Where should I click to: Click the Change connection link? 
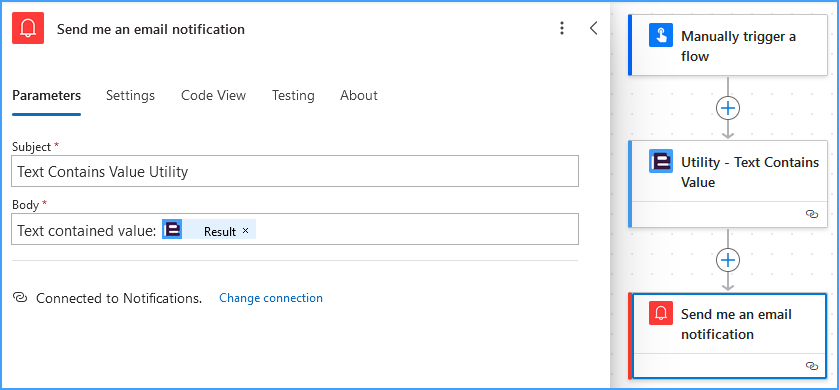pyautogui.click(x=271, y=298)
